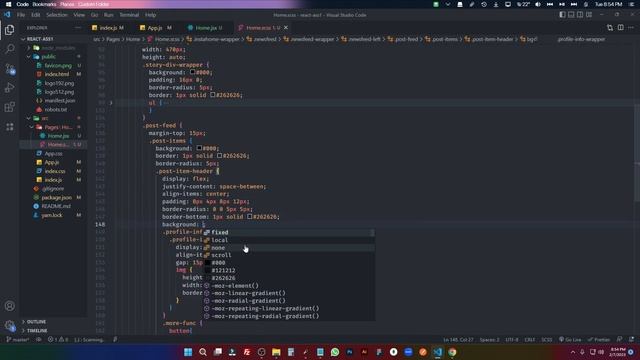Pick 'fixed' from the autocomplete list

tap(289, 232)
